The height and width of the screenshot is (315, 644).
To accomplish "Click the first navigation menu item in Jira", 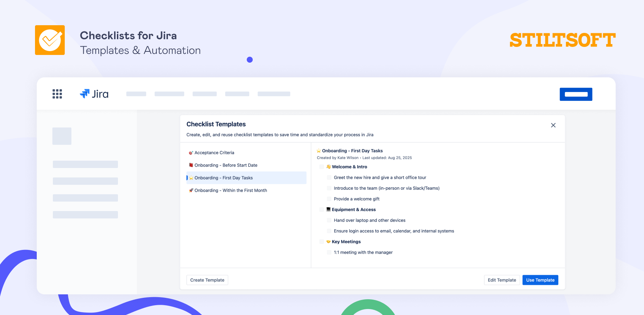I will click(136, 93).
